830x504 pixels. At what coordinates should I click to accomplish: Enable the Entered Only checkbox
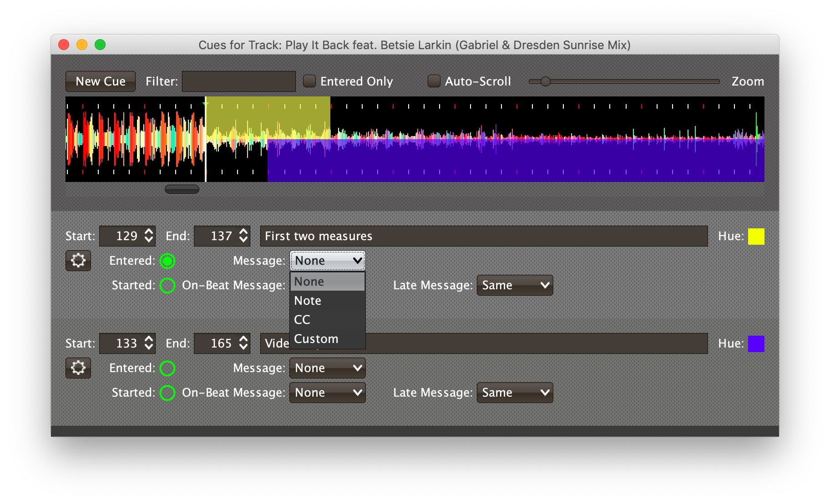tap(309, 81)
